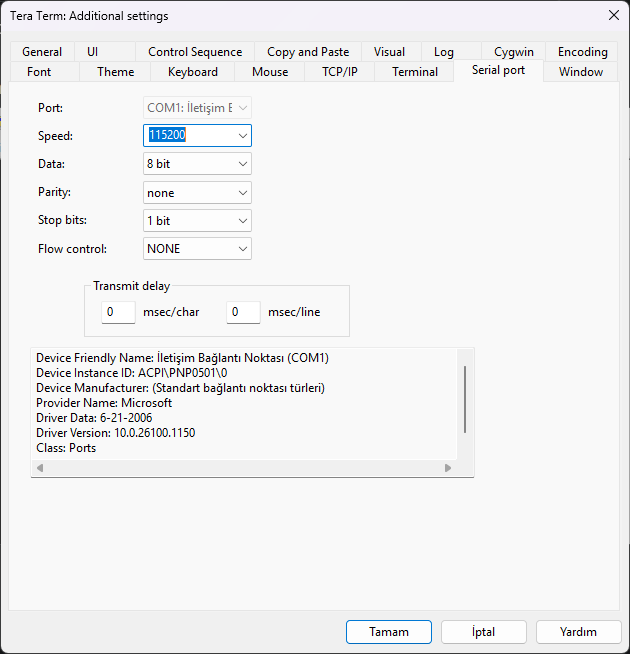Select the Class: Ports line
The image size is (630, 654).
(x=66, y=448)
